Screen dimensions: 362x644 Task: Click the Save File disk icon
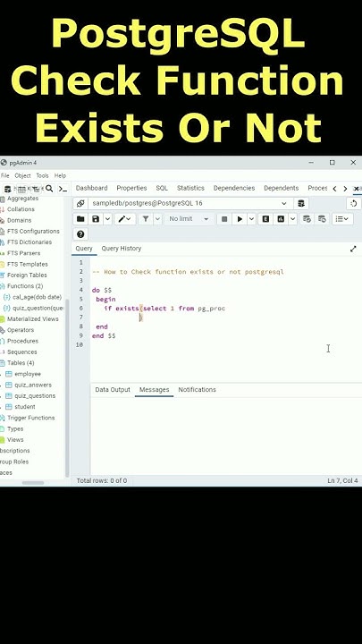[96, 219]
